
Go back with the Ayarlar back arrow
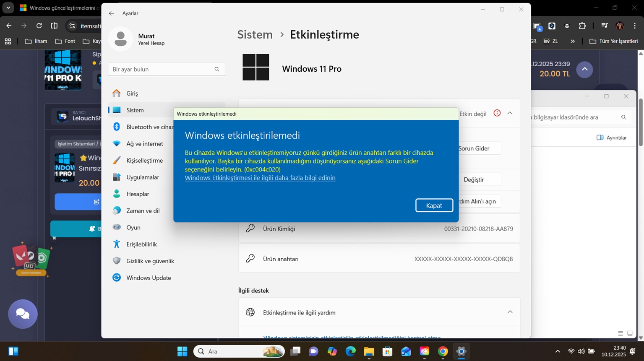[x=111, y=13]
